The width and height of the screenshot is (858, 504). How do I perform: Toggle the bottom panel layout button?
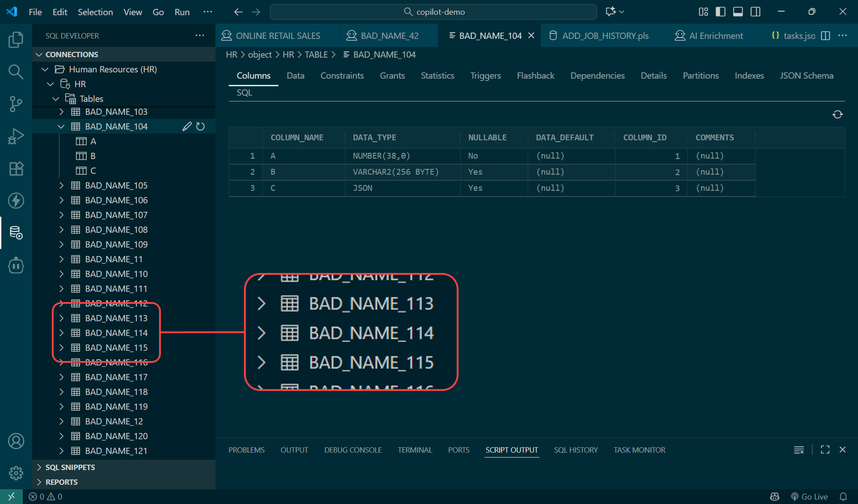coord(738,12)
